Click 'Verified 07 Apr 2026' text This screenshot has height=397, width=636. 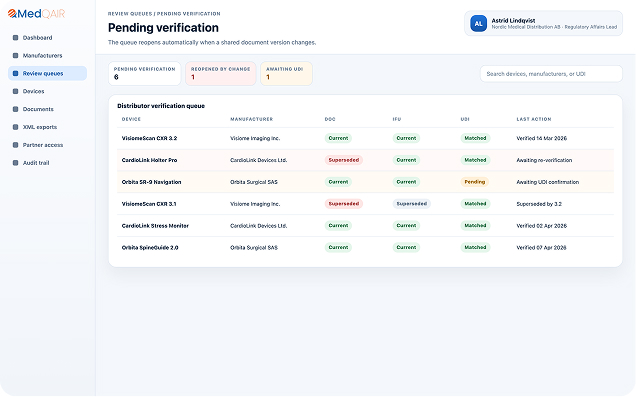pos(541,248)
